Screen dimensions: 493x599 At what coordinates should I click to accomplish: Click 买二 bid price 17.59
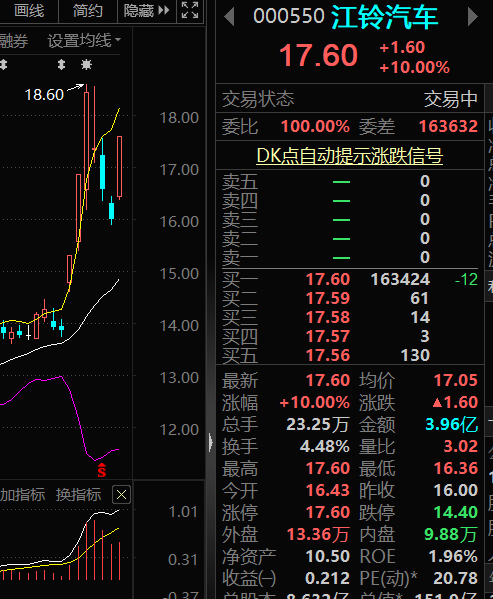pyautogui.click(x=328, y=298)
